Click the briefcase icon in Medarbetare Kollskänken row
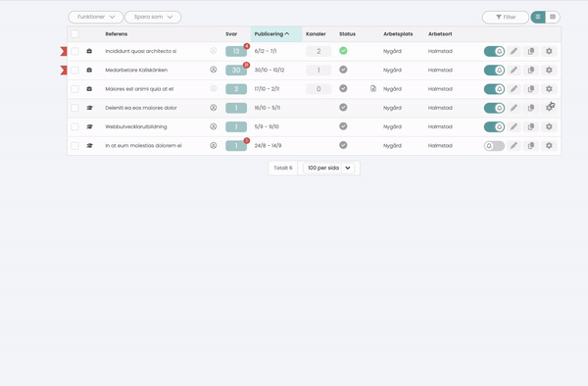The width and height of the screenshot is (588, 386). click(89, 71)
